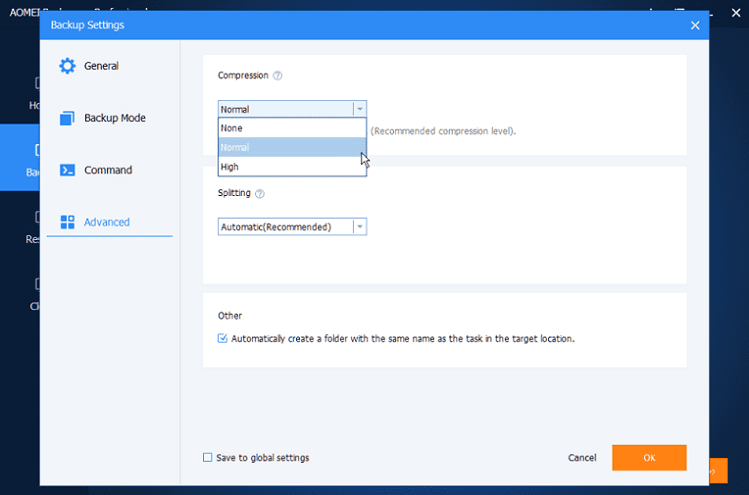Click the Splitting help question mark icon
This screenshot has height=495, width=749.
click(259, 194)
